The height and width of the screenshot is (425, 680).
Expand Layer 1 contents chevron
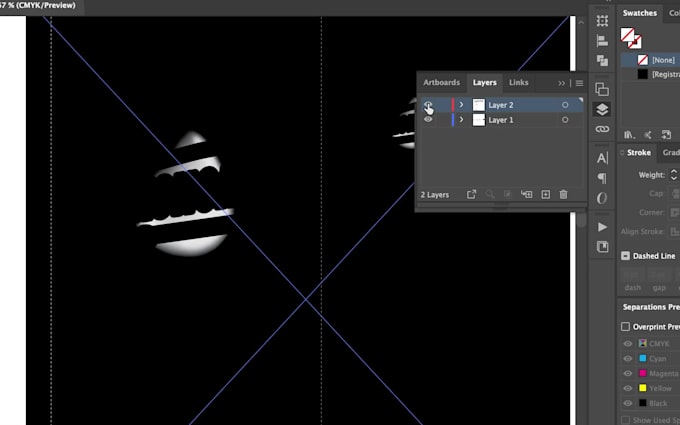461,120
